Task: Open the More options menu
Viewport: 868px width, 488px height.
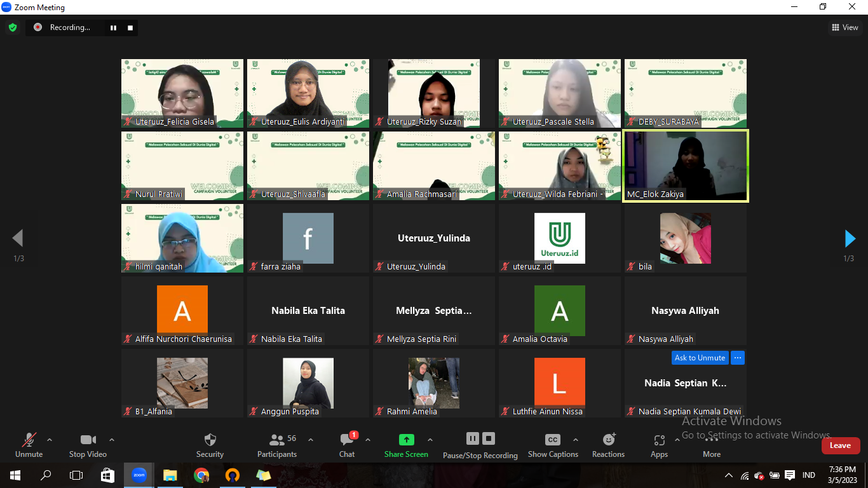Action: tap(712, 445)
